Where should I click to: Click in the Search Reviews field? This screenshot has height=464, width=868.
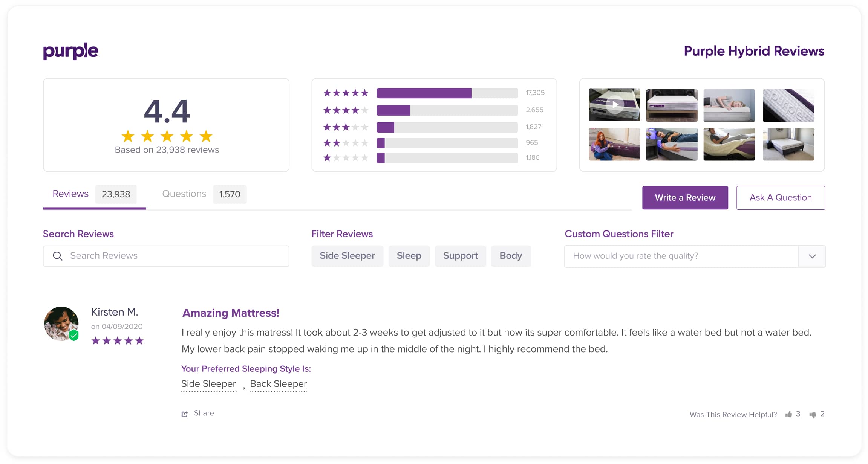point(166,256)
